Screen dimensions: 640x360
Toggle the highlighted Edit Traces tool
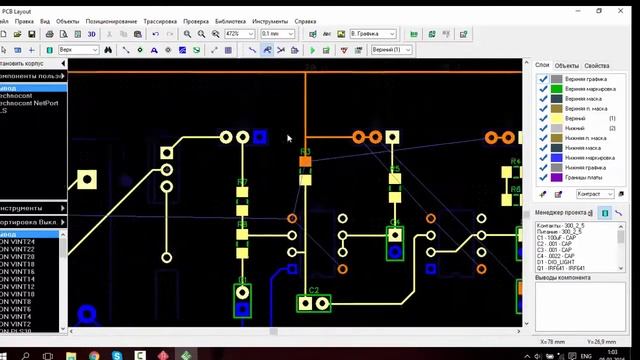[267, 50]
